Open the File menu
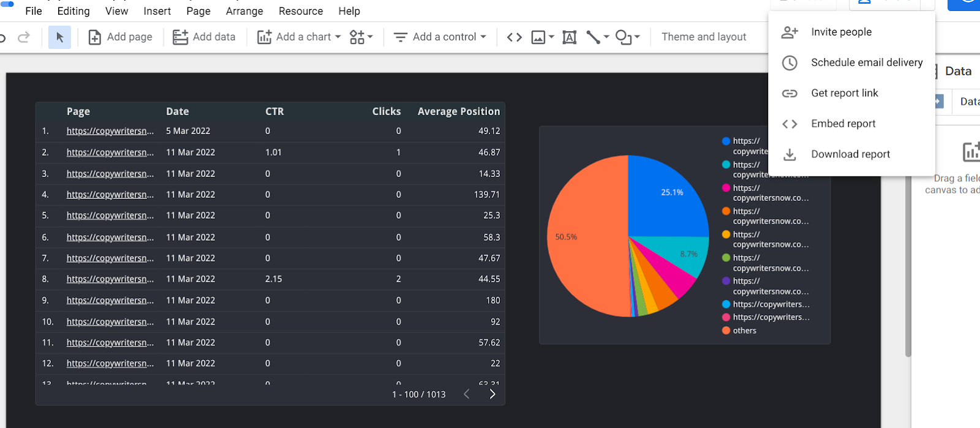Screen dimensions: 980x428 click(34, 11)
